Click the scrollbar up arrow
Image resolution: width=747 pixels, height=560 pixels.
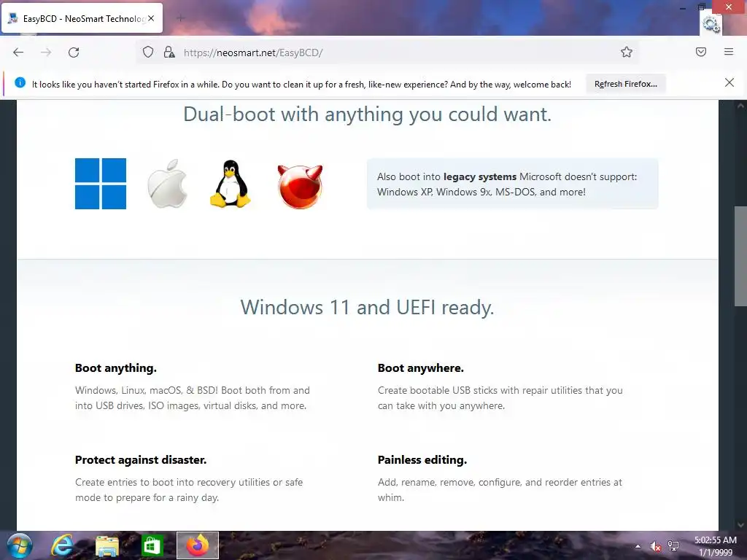coord(740,106)
